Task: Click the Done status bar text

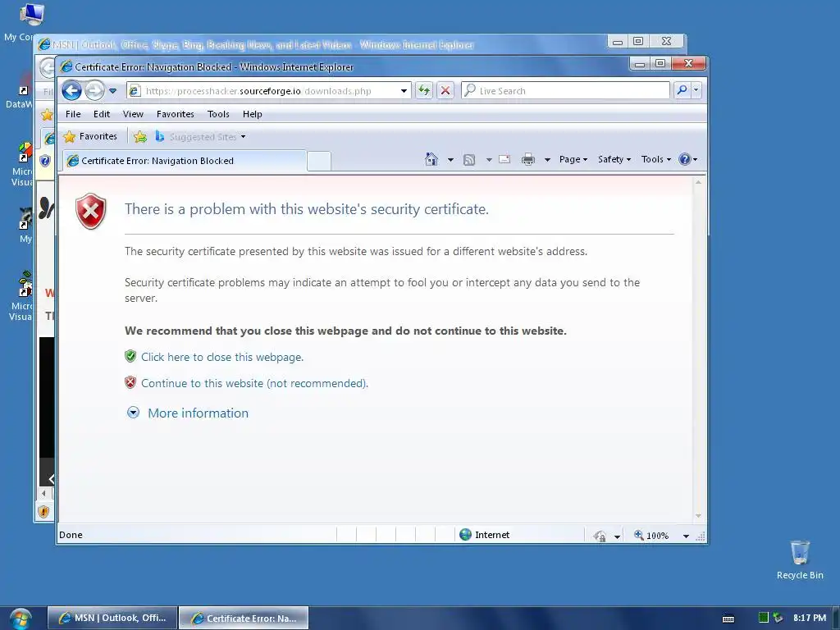Action: [71, 535]
